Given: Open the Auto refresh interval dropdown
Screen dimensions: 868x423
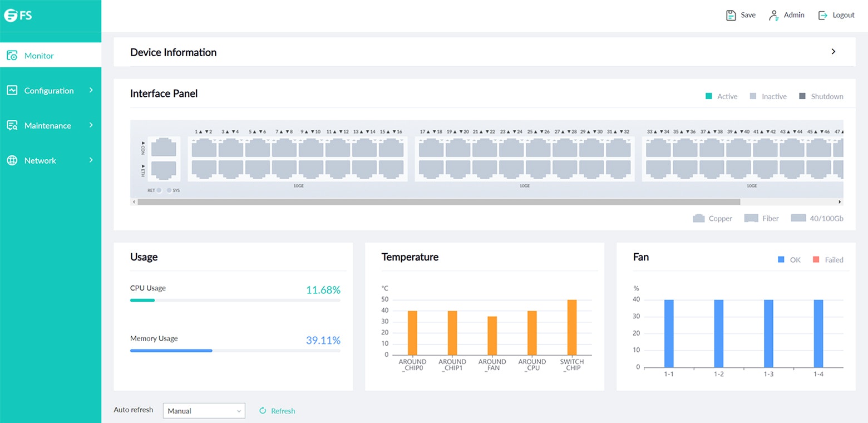Looking at the screenshot, I should coord(204,410).
